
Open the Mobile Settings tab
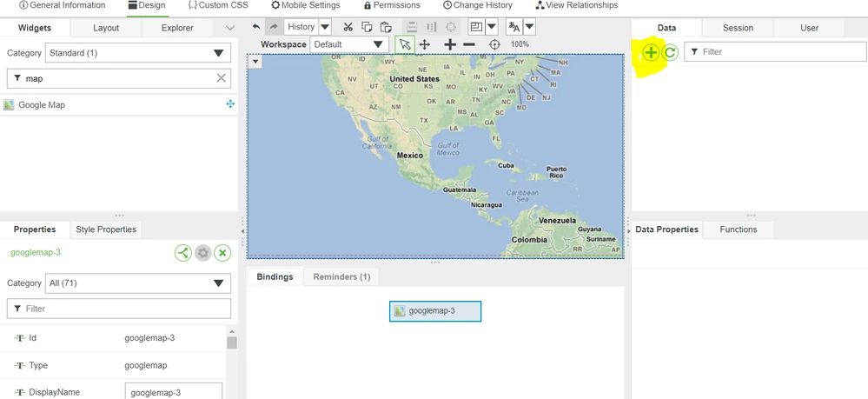click(x=306, y=5)
